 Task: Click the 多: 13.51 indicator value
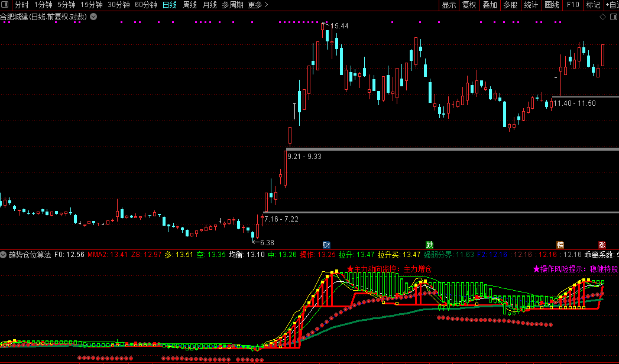[x=179, y=255]
